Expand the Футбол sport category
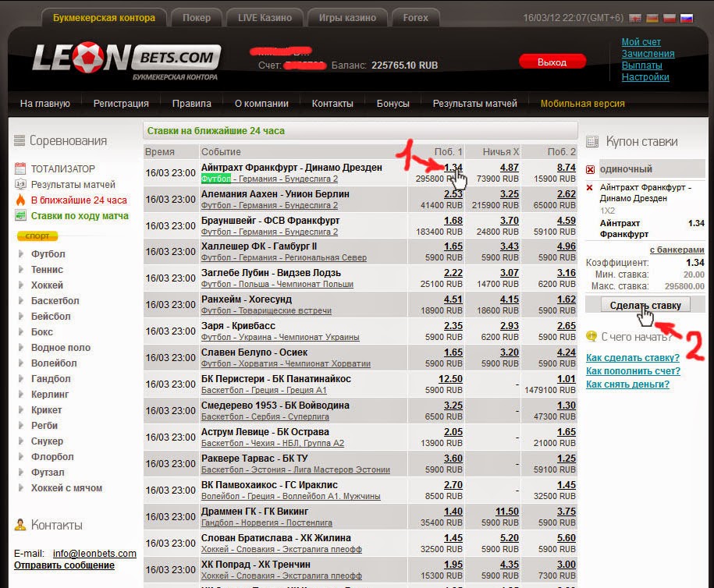This screenshot has width=714, height=588. click(48, 254)
